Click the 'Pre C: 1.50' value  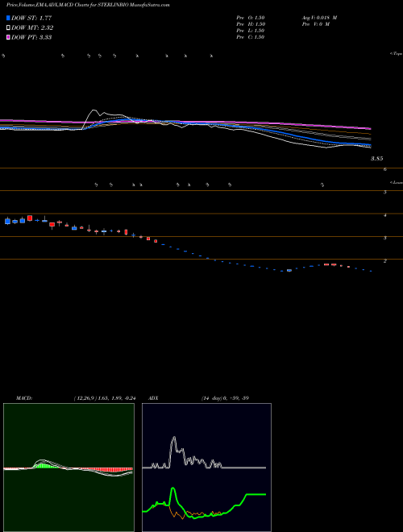pos(251,37)
